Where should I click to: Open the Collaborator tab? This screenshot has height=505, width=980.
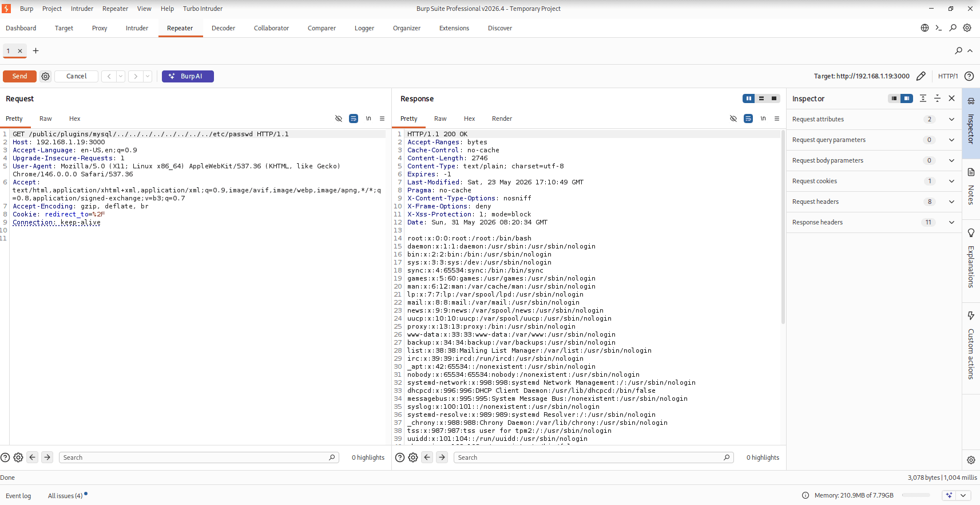(x=271, y=28)
